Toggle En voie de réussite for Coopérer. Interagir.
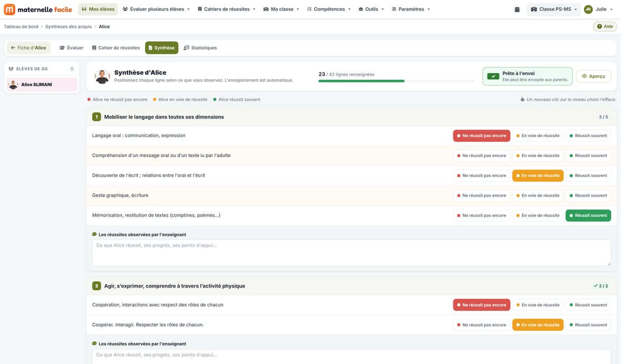 [x=538, y=325]
